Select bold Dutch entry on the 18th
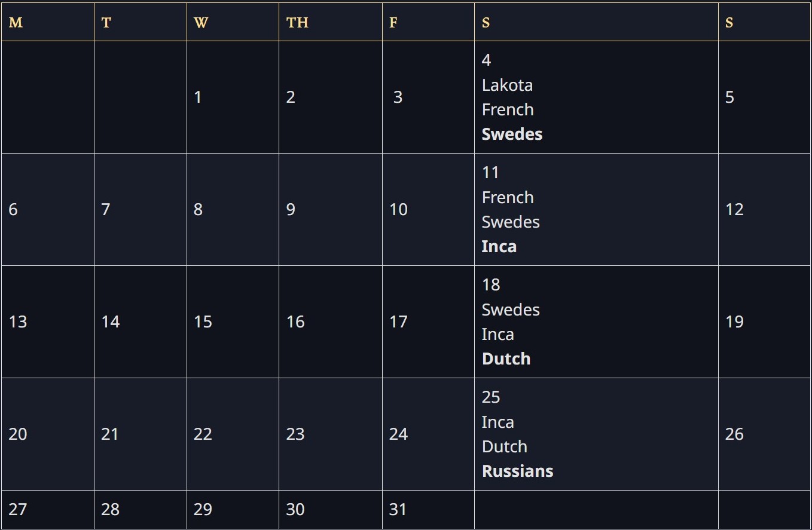The image size is (812, 530). pos(506,359)
